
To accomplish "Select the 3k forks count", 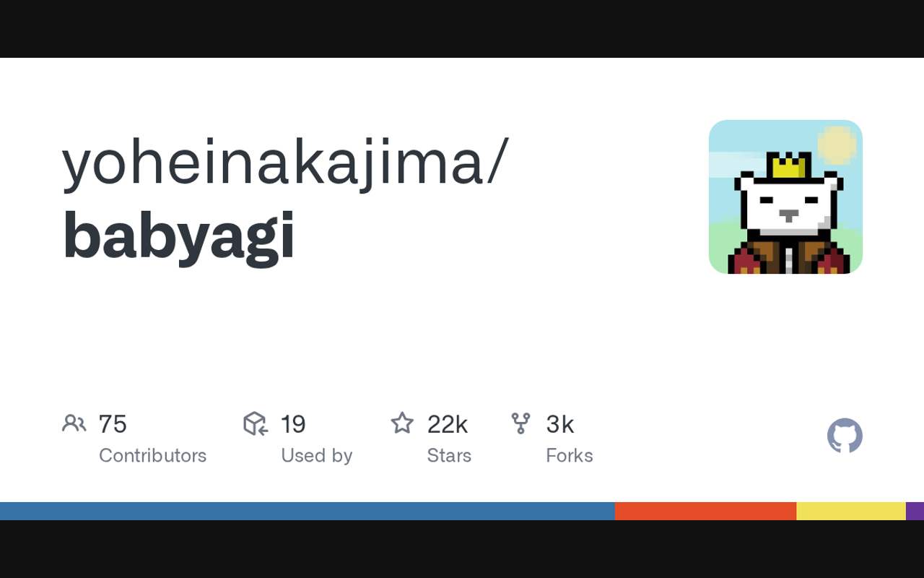I will tap(560, 424).
